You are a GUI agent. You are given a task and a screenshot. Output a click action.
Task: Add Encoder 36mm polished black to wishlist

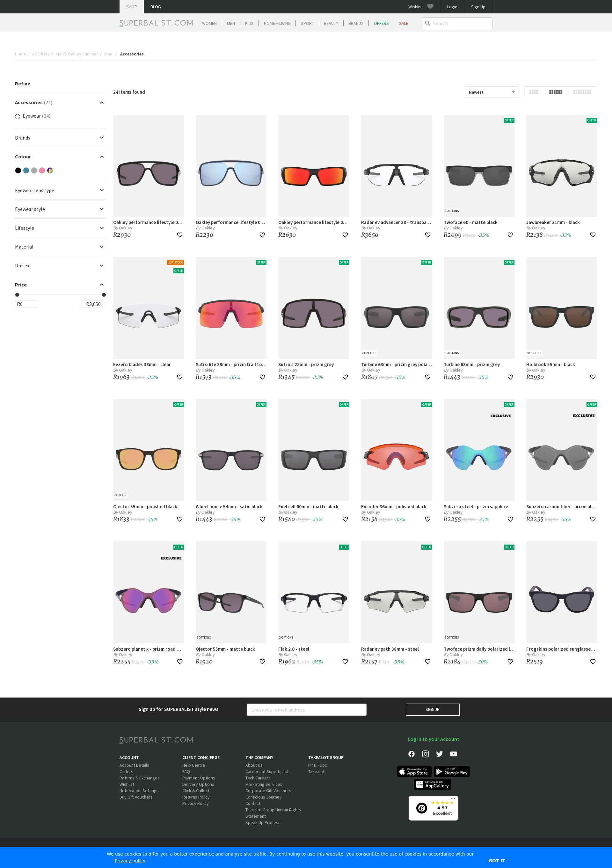pyautogui.click(x=428, y=519)
